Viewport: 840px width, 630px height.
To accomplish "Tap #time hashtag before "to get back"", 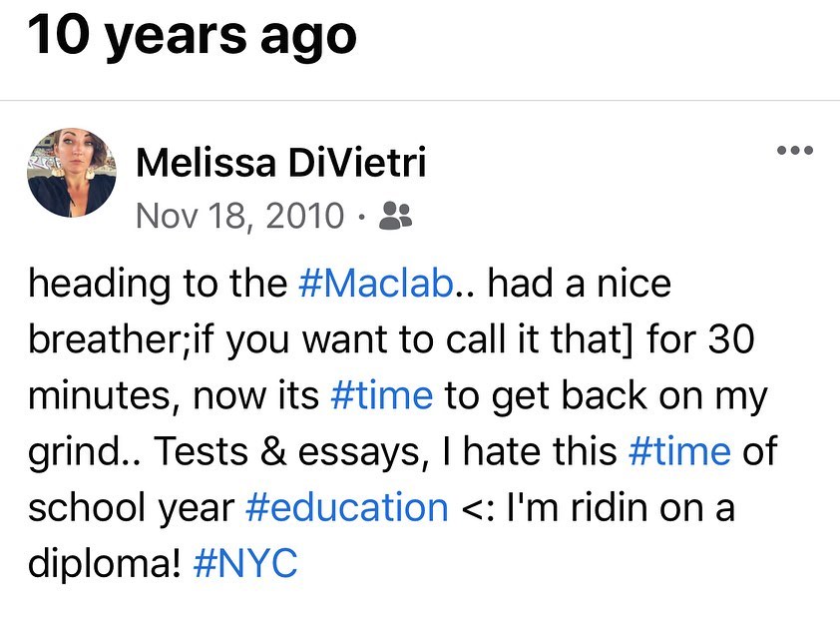I will (x=381, y=396).
